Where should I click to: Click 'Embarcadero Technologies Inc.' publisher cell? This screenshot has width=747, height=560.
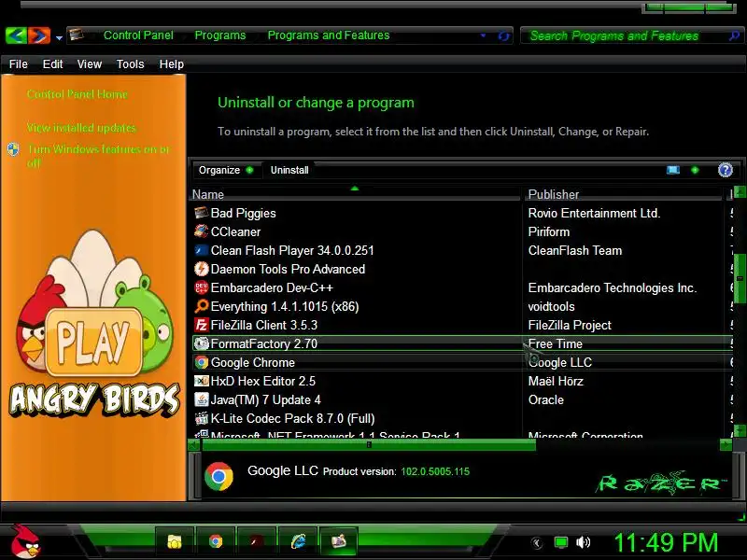click(613, 287)
